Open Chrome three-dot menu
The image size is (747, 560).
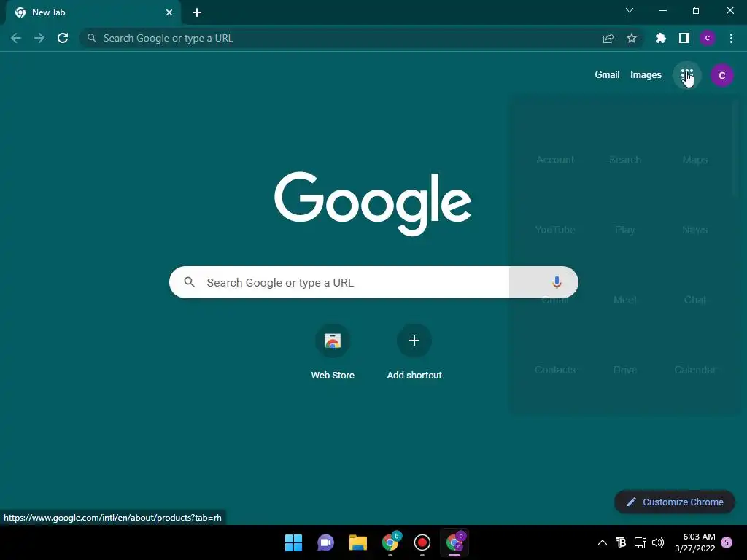click(731, 38)
